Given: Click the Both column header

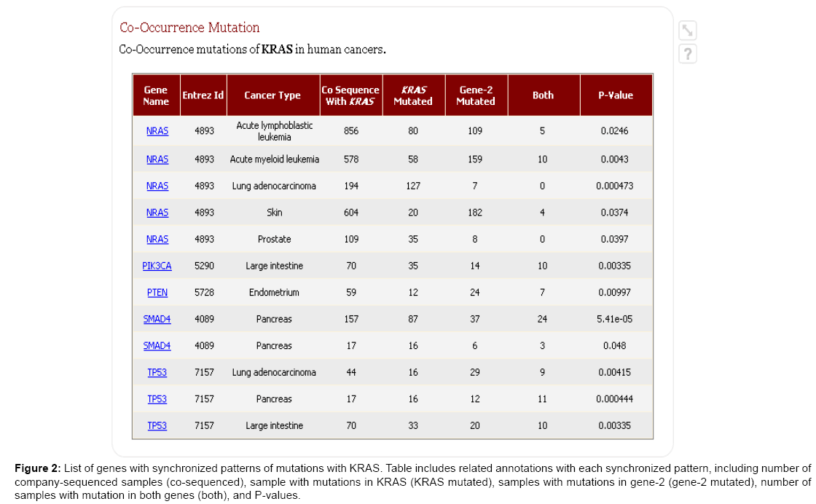Looking at the screenshot, I should [x=543, y=95].
